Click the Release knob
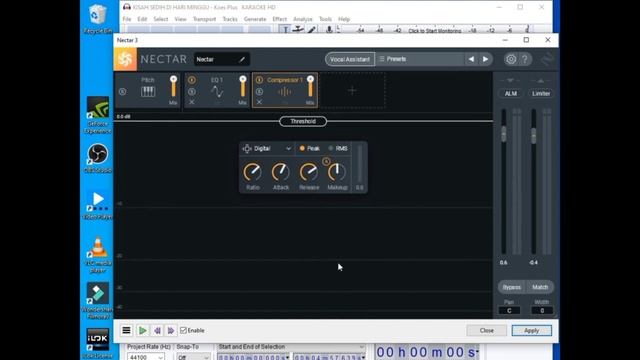This screenshot has height=360, width=640. (x=309, y=172)
